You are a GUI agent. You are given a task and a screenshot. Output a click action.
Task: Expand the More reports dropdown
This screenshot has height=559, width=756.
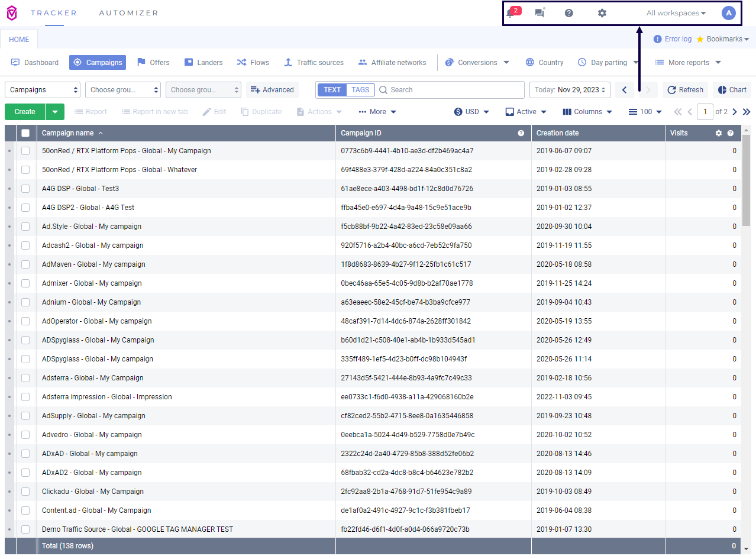click(689, 63)
